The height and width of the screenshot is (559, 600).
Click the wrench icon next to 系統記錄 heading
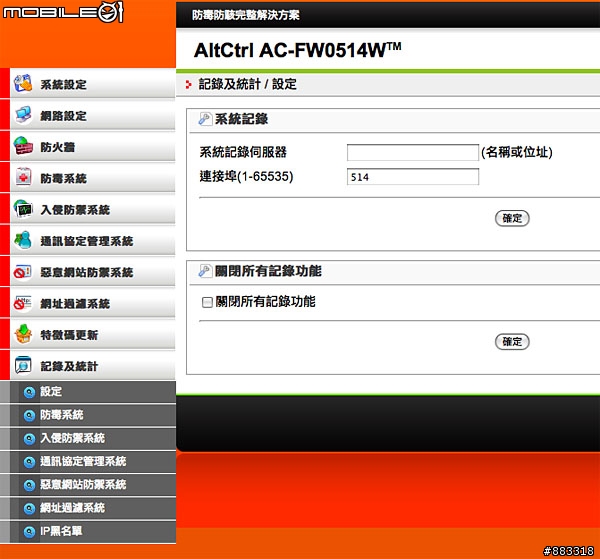205,119
